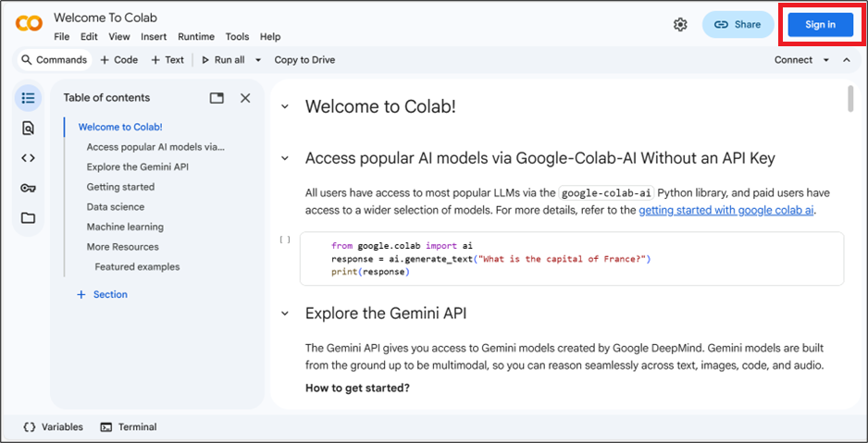Click the notebook vertical scrollbar
Image resolution: width=868 pixels, height=443 pixels.
pos(850,99)
